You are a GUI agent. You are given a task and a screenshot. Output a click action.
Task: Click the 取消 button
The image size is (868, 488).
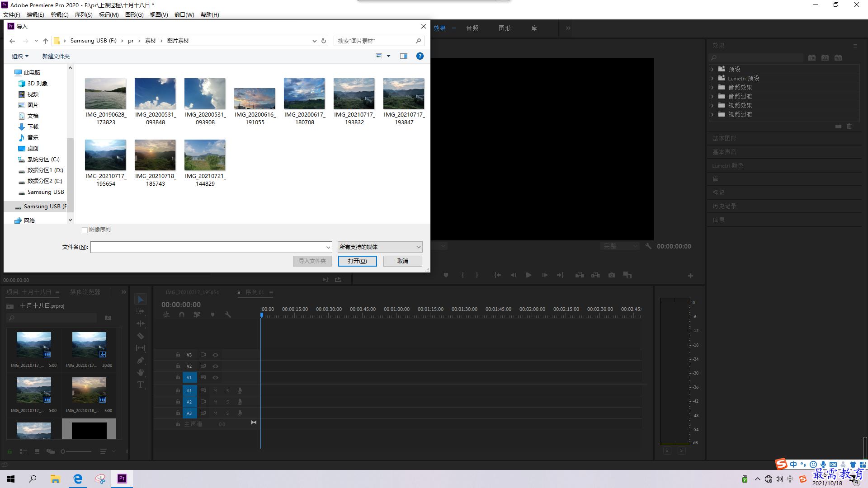coord(403,261)
